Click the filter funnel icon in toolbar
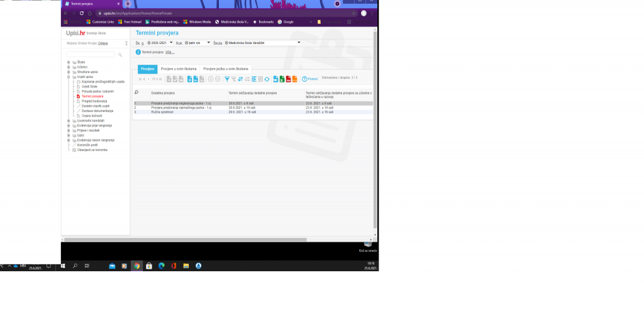 [x=227, y=79]
